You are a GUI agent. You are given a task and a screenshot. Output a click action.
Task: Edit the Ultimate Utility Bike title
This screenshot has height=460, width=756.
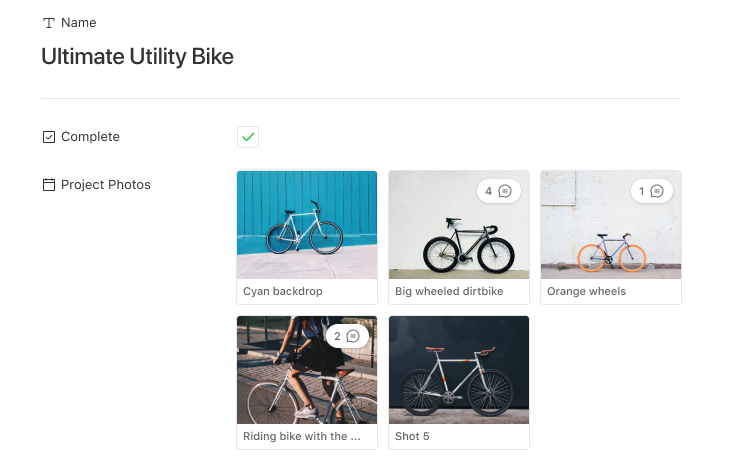[x=137, y=56]
